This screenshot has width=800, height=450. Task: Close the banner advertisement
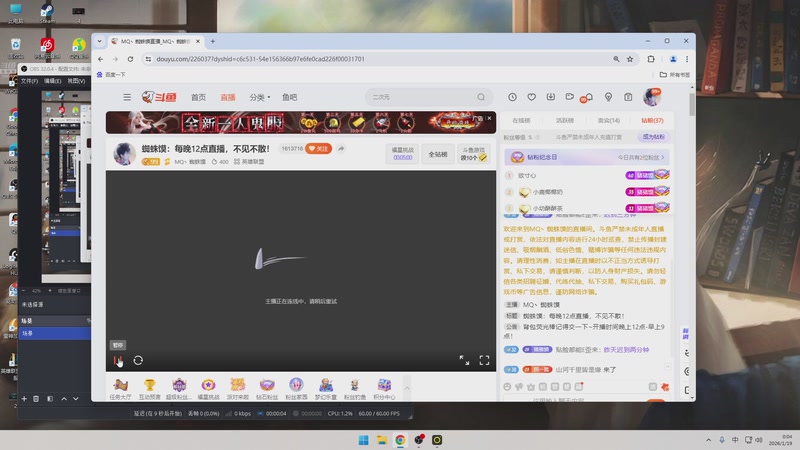(x=489, y=118)
